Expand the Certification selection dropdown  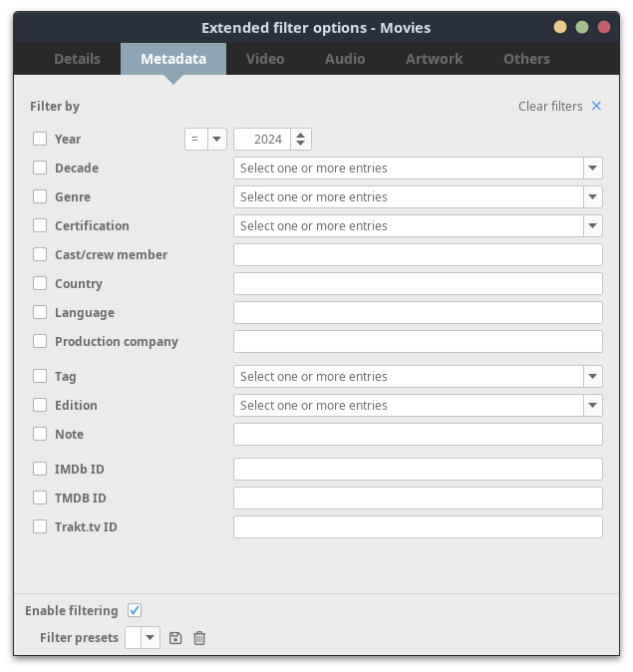(593, 226)
